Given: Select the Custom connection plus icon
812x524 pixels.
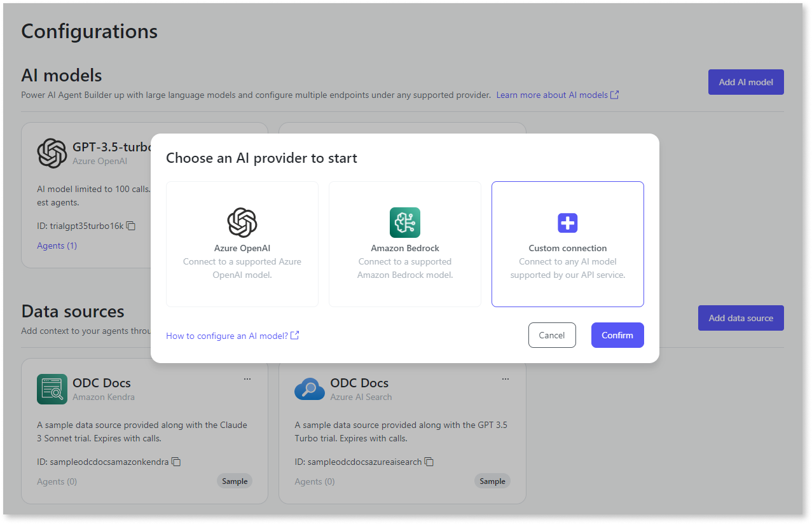Looking at the screenshot, I should 567,223.
